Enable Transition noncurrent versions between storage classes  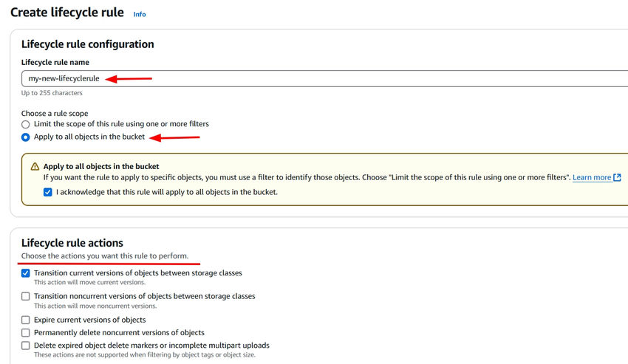[26, 296]
